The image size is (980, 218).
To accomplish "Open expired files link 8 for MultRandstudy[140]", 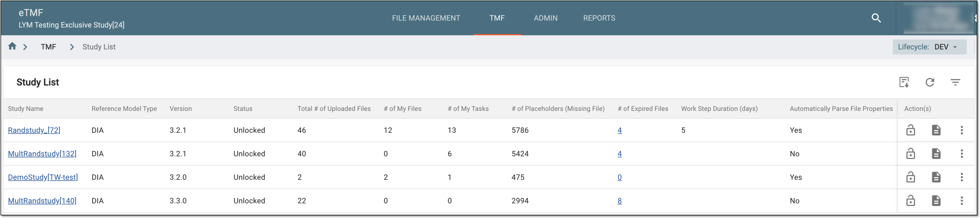I will click(x=619, y=201).
